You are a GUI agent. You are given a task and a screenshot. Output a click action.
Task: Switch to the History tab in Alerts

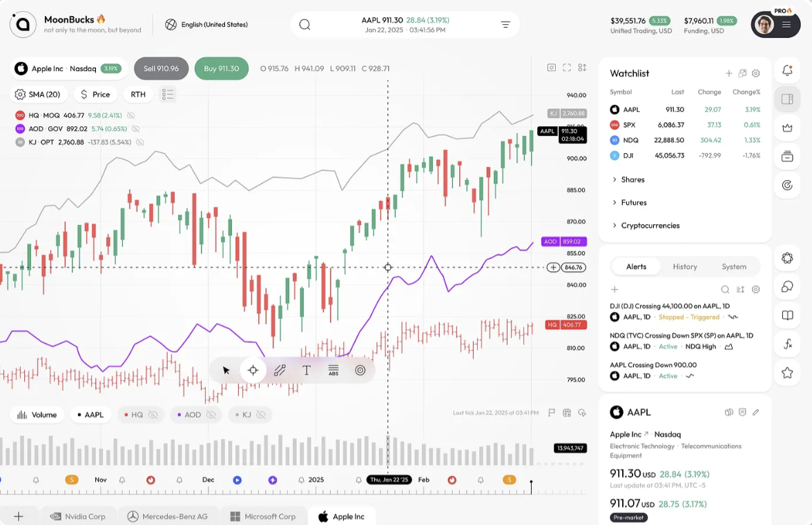pos(684,266)
